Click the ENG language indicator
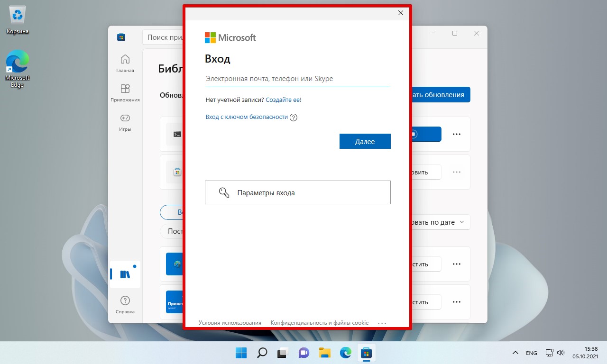 click(532, 353)
